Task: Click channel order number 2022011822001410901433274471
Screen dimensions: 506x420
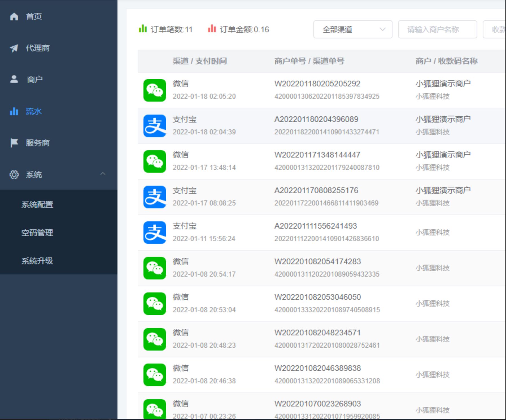Action: (x=327, y=132)
